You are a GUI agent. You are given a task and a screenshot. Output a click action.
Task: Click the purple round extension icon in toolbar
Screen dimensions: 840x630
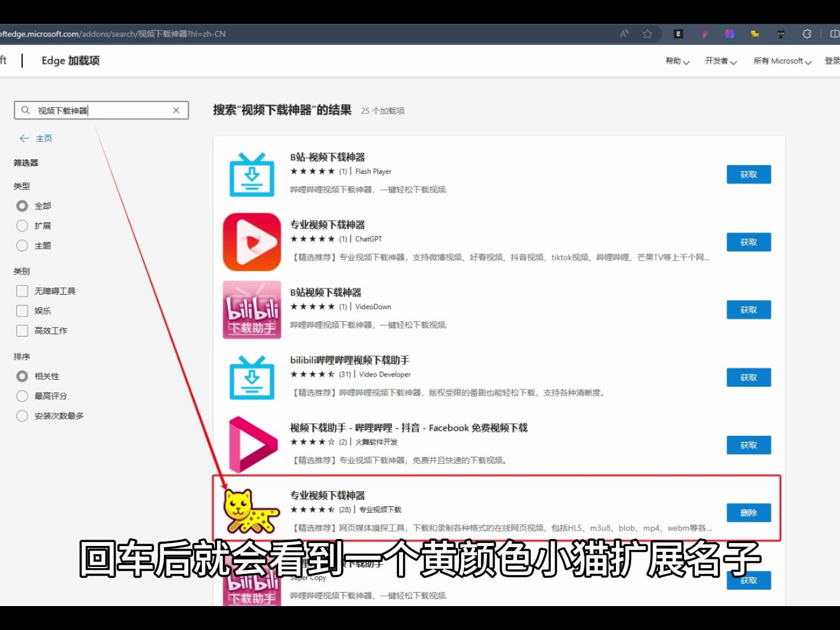[729, 34]
